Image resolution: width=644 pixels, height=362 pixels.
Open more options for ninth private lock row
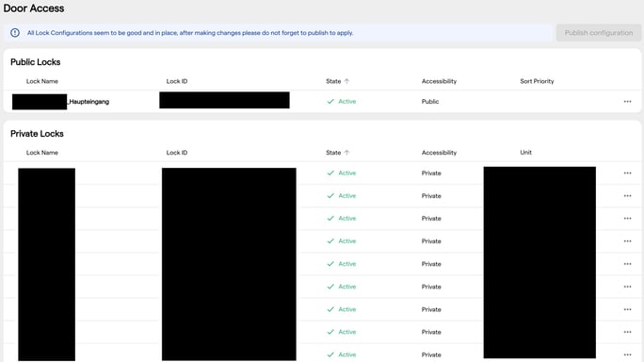point(627,354)
